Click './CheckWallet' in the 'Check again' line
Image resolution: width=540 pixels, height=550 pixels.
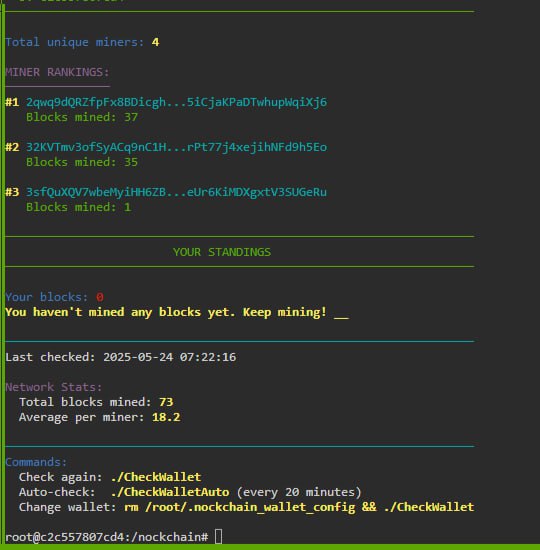(156, 477)
